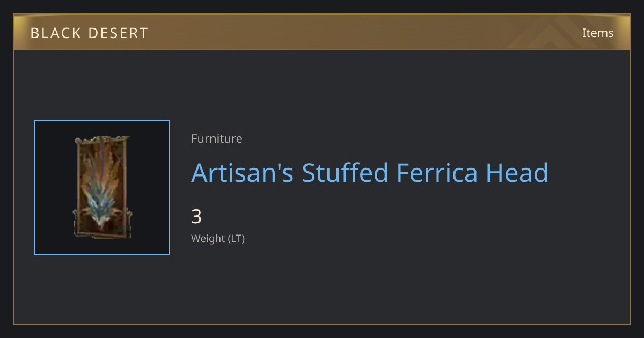Click the Weight (LT) label

pos(218,238)
